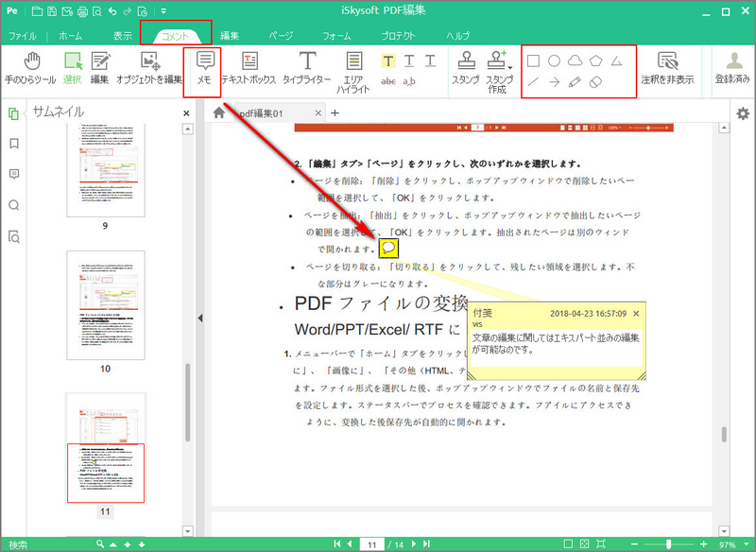Switch to the 編集 ribbon tab
Image resolution: width=756 pixels, height=552 pixels.
230,36
